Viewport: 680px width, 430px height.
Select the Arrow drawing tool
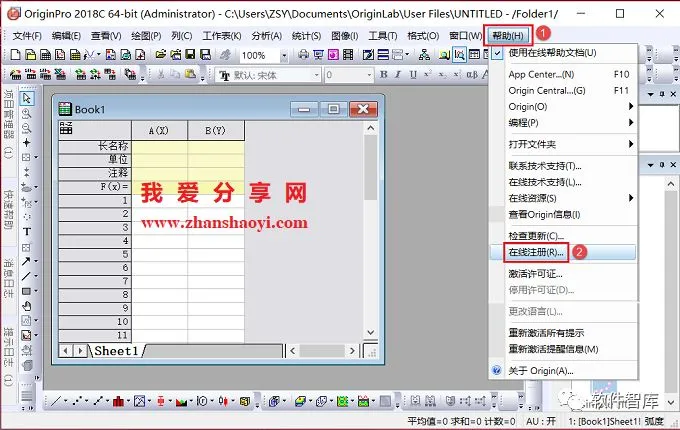tap(26, 261)
